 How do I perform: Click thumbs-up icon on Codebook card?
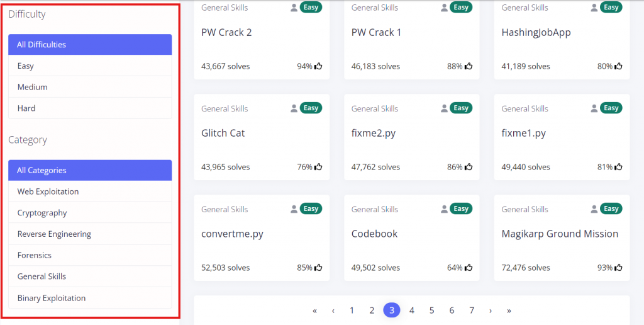(x=469, y=268)
